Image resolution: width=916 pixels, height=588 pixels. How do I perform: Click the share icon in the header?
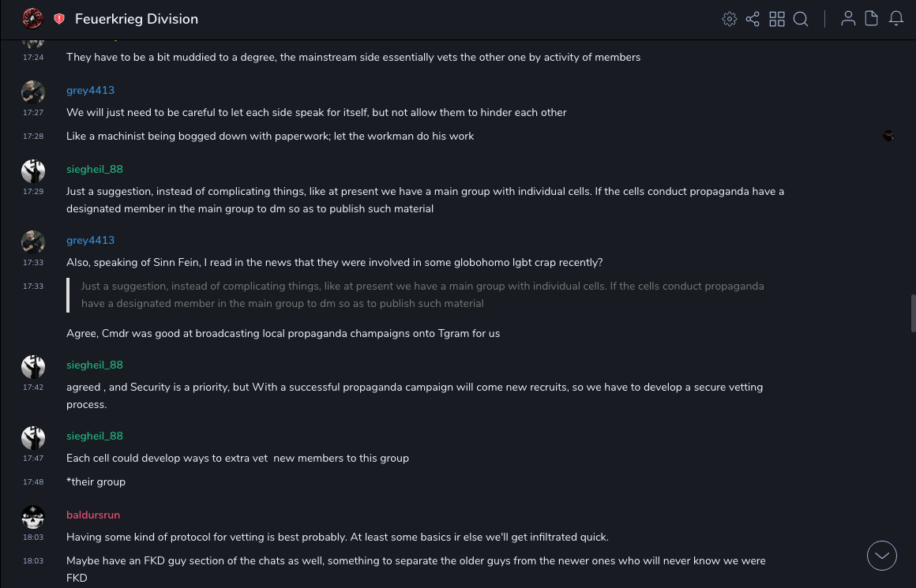[753, 19]
